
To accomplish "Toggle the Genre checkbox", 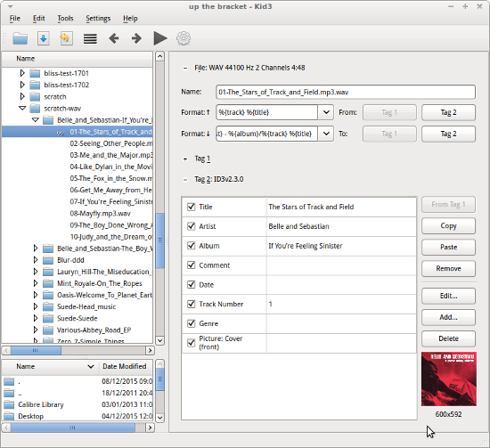I will coord(191,323).
